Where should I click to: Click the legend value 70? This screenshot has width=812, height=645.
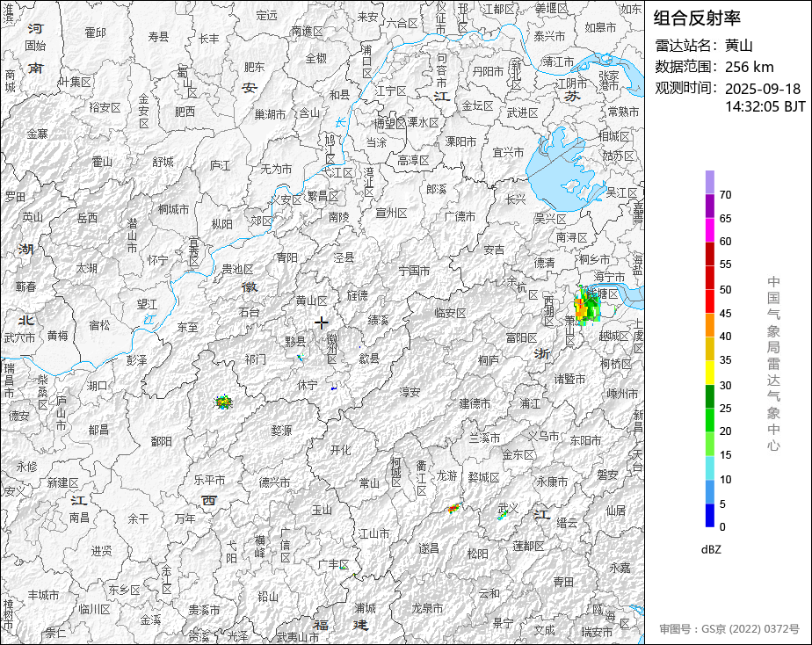[726, 195]
